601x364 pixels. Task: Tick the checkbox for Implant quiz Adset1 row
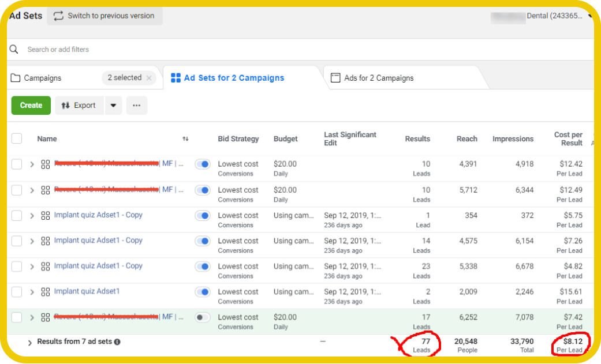pos(17,292)
